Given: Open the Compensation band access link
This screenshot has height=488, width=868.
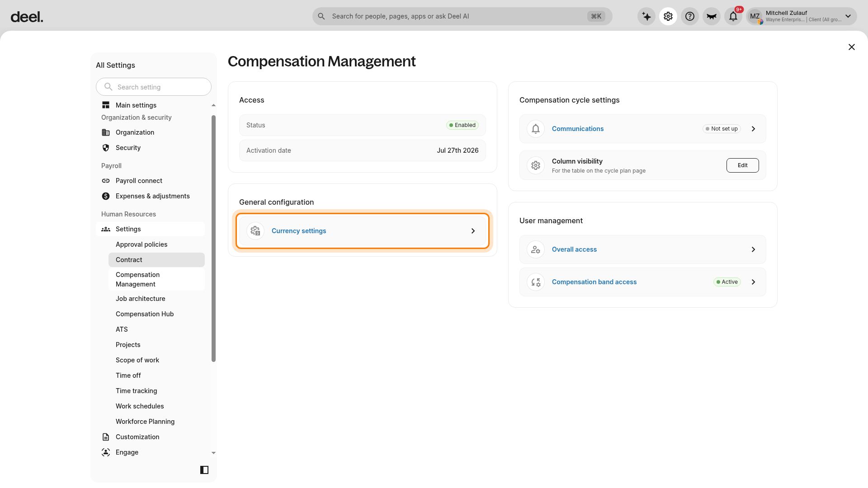Looking at the screenshot, I should (594, 282).
